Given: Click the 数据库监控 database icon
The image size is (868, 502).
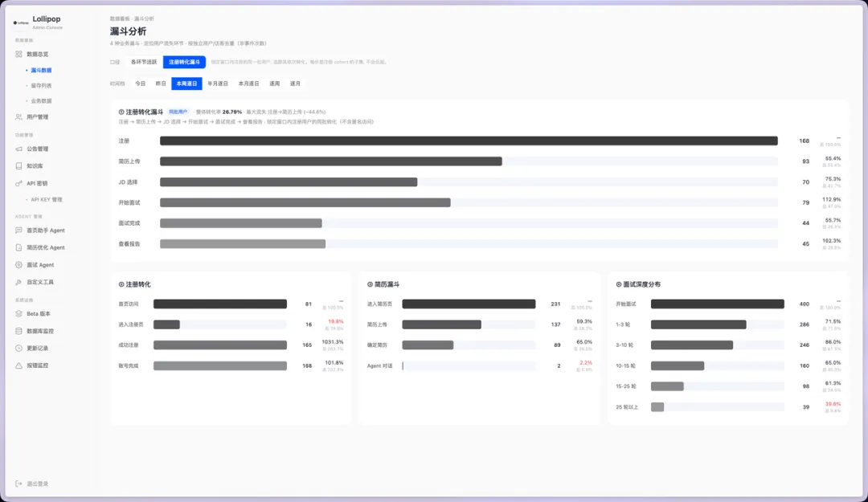Looking at the screenshot, I should coord(18,331).
